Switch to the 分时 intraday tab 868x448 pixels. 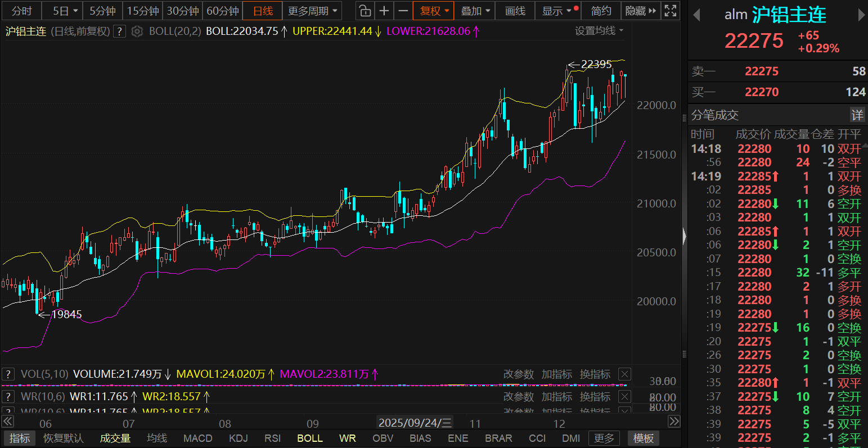[x=21, y=11]
